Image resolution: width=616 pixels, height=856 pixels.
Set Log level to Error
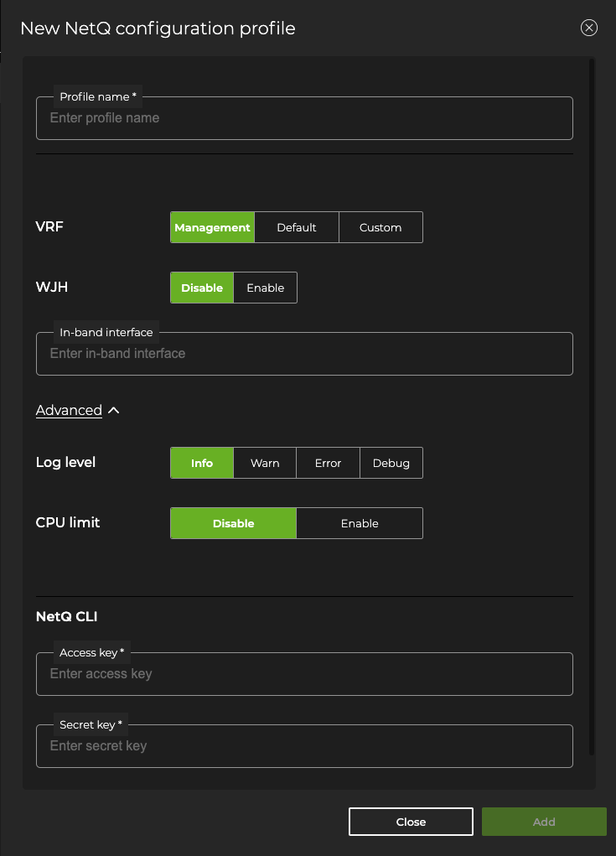click(x=328, y=462)
